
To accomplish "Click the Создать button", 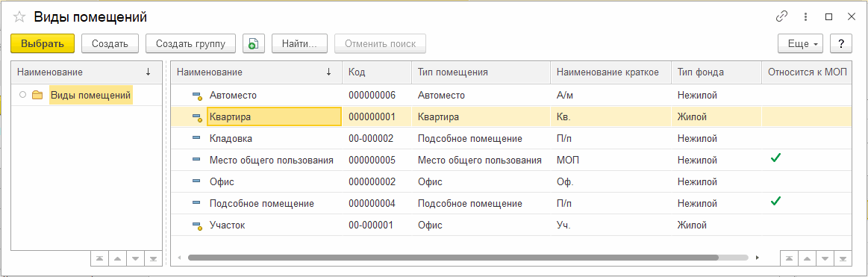I will pyautogui.click(x=110, y=43).
